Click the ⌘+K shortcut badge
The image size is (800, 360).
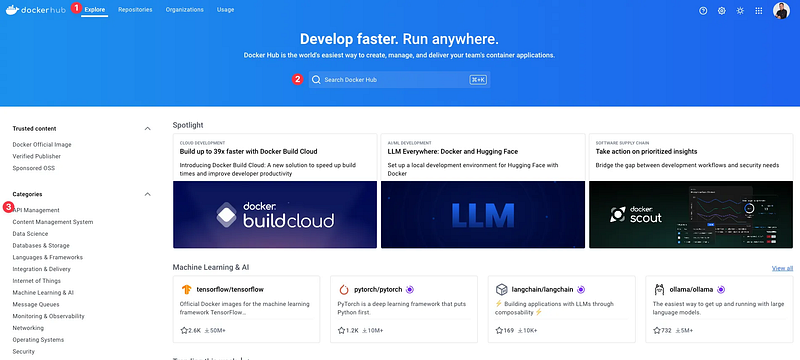click(478, 80)
